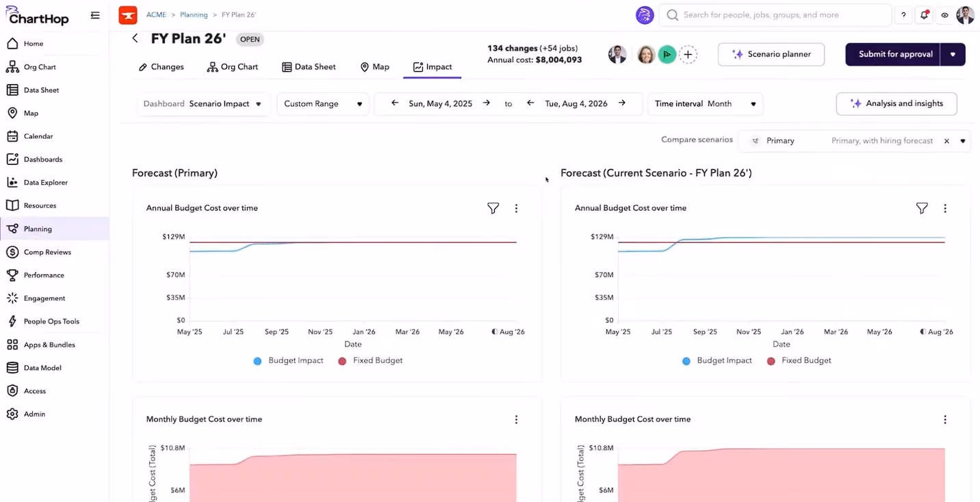
Task: Clear the Primary compare scenario with X
Action: (946, 141)
